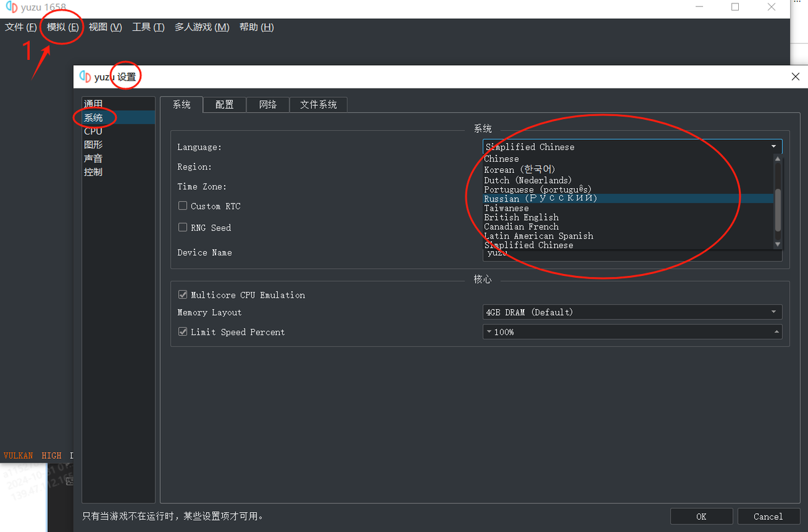Open the 模拟 (E) menu
Viewport: 808px width, 532px height.
63,27
